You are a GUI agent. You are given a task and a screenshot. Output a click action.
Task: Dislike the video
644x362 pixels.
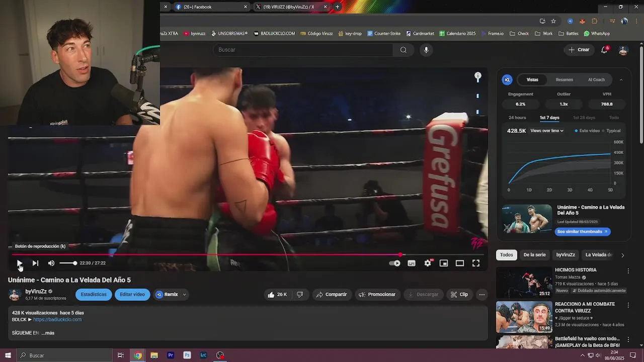point(300,295)
